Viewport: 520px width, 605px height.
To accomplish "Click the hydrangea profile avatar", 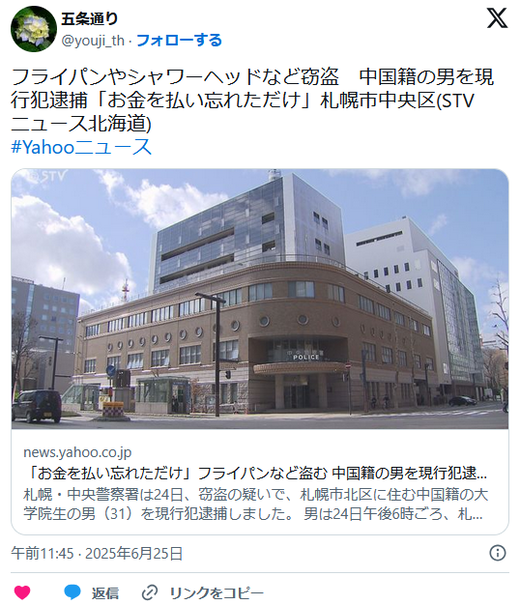I will tap(34, 29).
